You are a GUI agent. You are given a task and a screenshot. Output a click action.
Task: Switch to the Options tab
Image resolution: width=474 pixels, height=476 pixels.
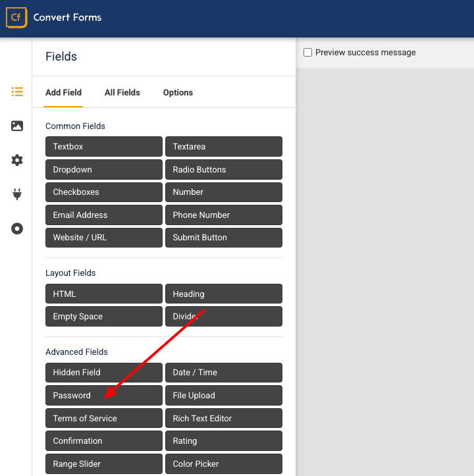pos(178,92)
